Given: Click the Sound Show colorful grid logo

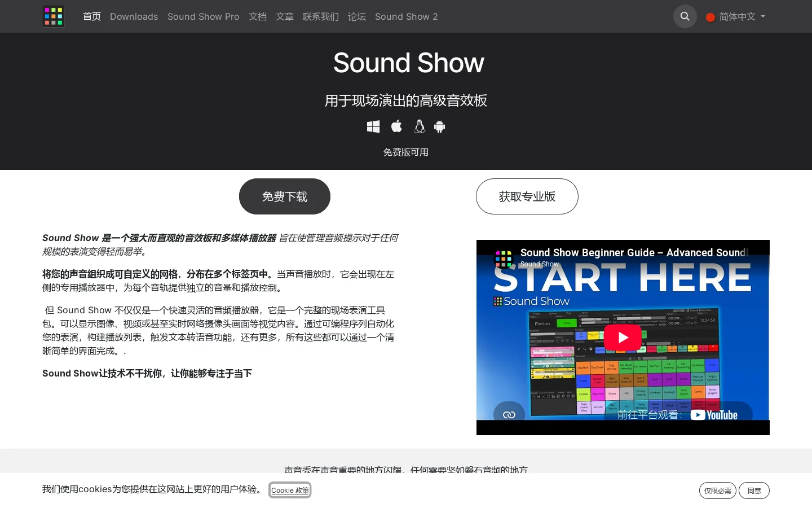Looking at the screenshot, I should pos(54,16).
